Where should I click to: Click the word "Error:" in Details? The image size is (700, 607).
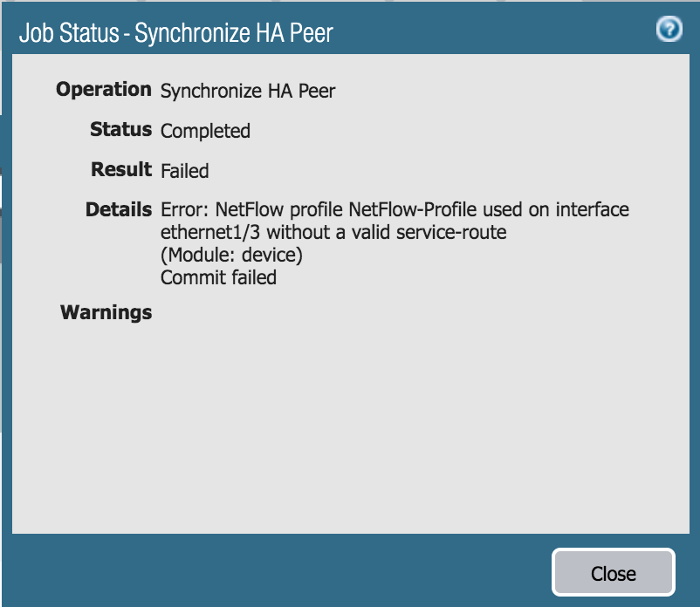[x=185, y=210]
